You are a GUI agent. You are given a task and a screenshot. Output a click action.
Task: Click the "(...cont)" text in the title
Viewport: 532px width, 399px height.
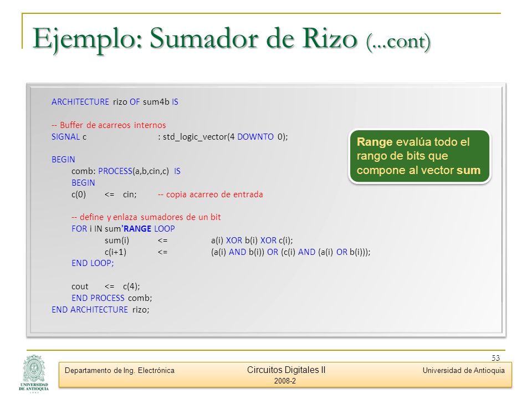(398, 42)
